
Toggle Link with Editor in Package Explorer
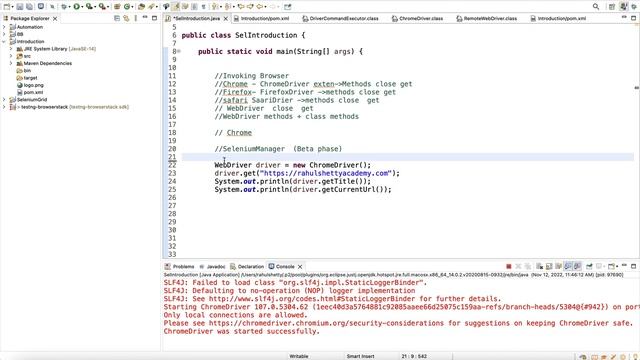[x=126, y=18]
